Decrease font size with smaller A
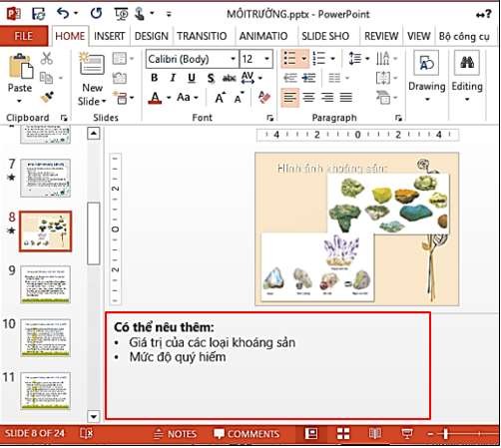This screenshot has height=448, width=501. (239, 98)
